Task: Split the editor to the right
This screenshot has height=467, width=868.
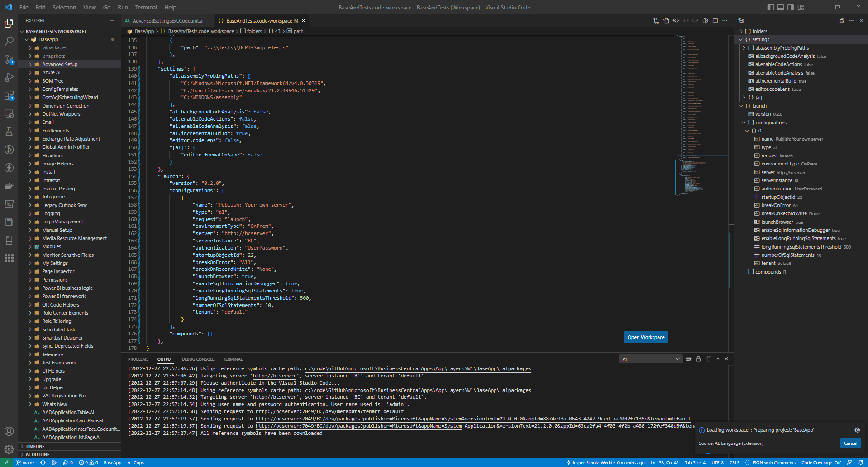Action: click(x=715, y=21)
